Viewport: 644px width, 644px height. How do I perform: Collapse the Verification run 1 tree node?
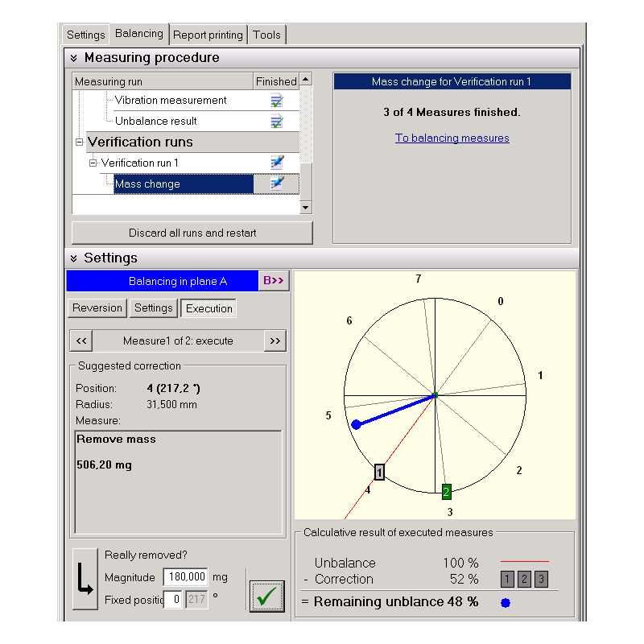coord(93,163)
